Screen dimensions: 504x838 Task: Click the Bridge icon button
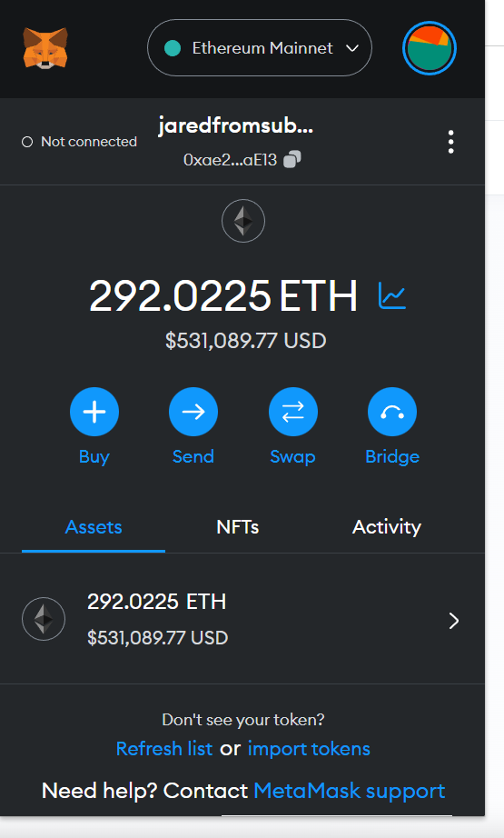(x=392, y=412)
